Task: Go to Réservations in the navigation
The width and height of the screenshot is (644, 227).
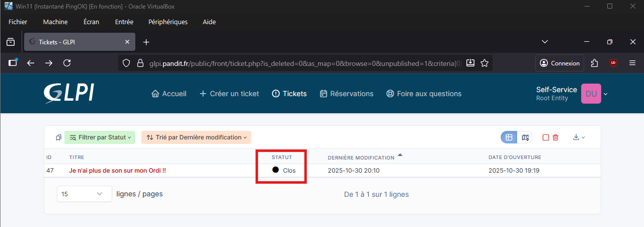Action: (x=346, y=94)
